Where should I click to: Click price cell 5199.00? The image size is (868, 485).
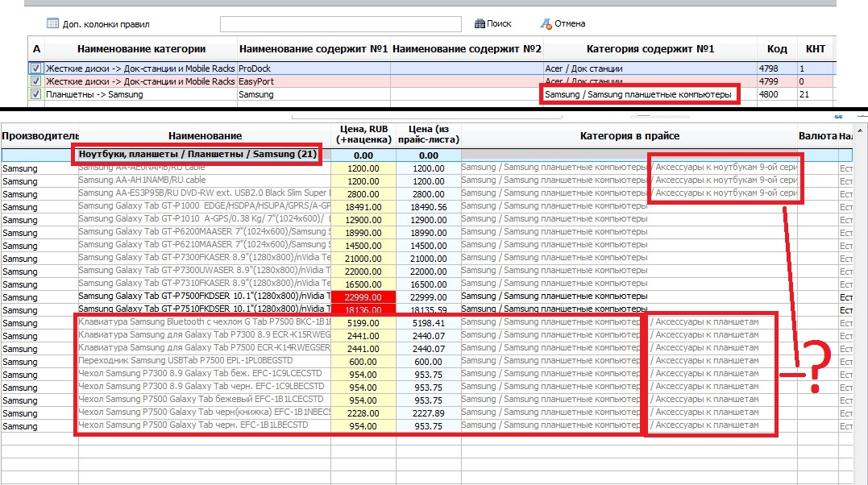tap(363, 323)
